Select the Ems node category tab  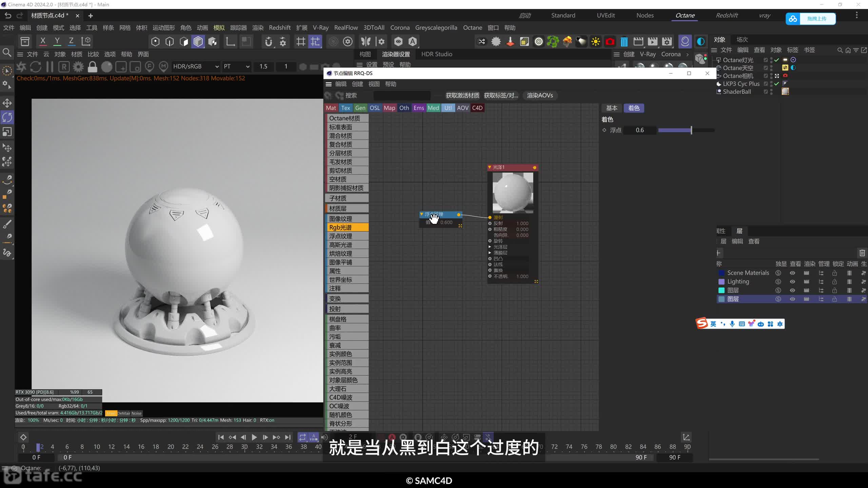point(418,108)
